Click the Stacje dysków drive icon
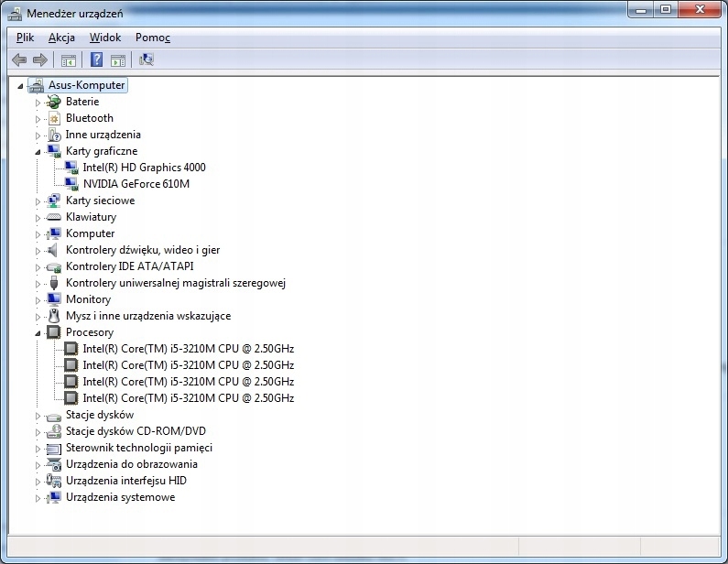This screenshot has width=728, height=564. [54, 417]
